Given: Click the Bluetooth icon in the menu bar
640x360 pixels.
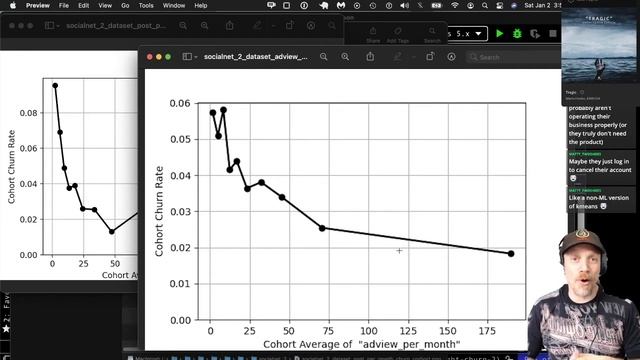Looking at the screenshot, I should [420, 6].
